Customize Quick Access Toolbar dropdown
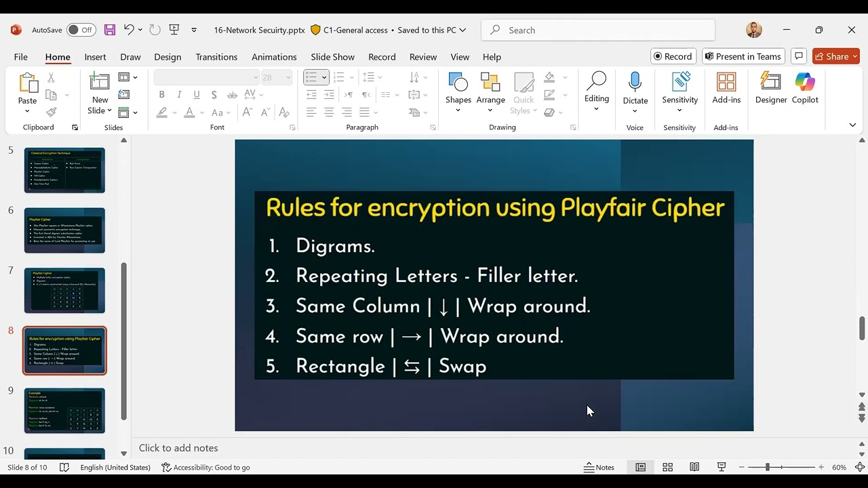Screen dimensions: 868x488 click(x=194, y=30)
